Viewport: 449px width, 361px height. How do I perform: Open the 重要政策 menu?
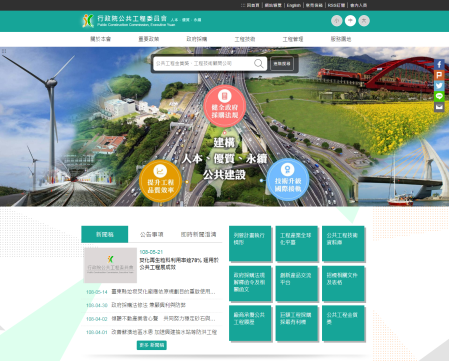pyautogui.click(x=149, y=39)
